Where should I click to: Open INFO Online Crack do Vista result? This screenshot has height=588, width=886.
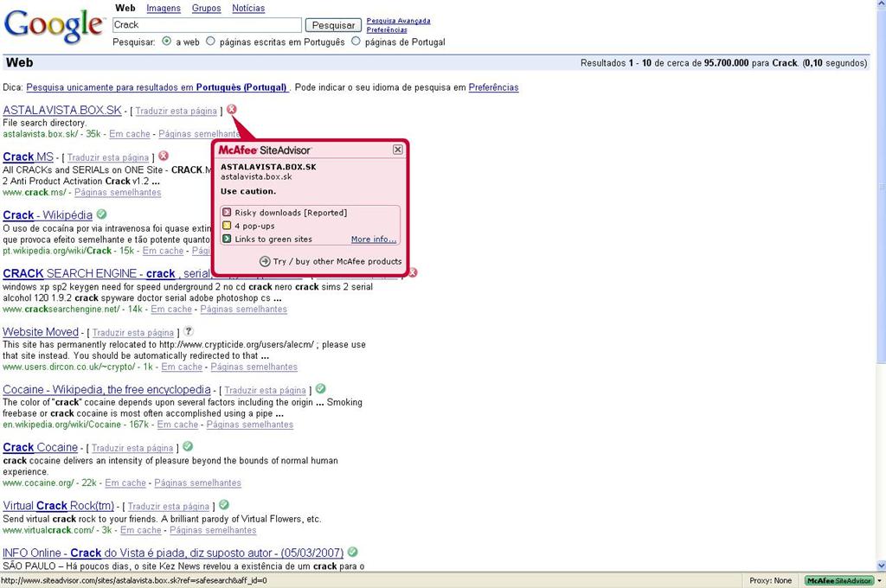point(173,553)
